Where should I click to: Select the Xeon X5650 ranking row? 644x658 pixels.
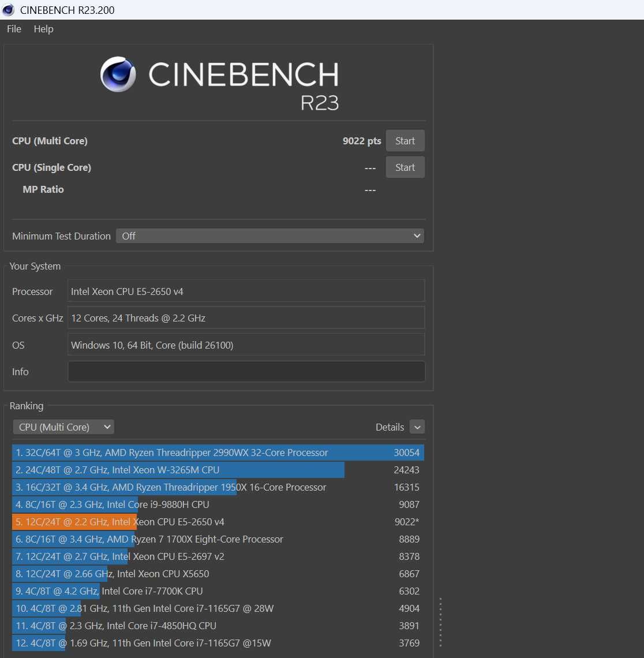[x=218, y=574]
